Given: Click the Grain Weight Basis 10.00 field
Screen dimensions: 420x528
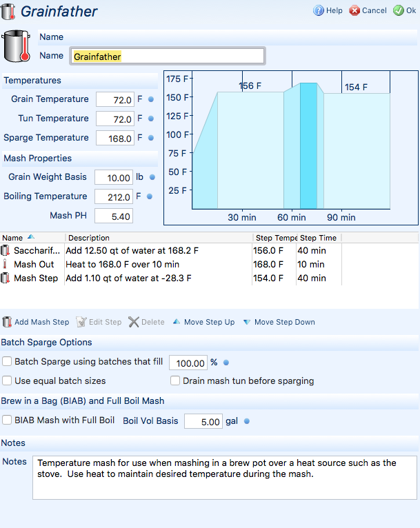Looking at the screenshot, I should click(114, 177).
